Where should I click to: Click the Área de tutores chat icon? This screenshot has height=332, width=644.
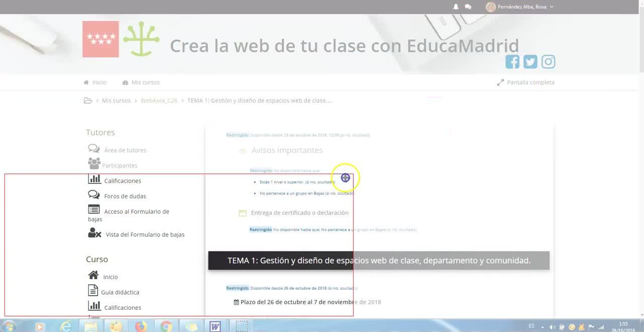tap(94, 149)
